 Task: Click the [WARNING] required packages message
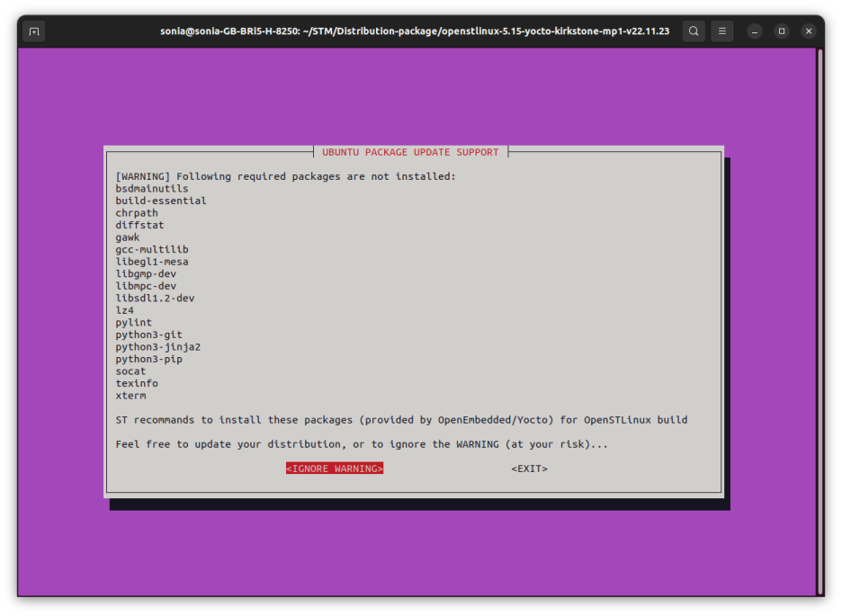286,176
